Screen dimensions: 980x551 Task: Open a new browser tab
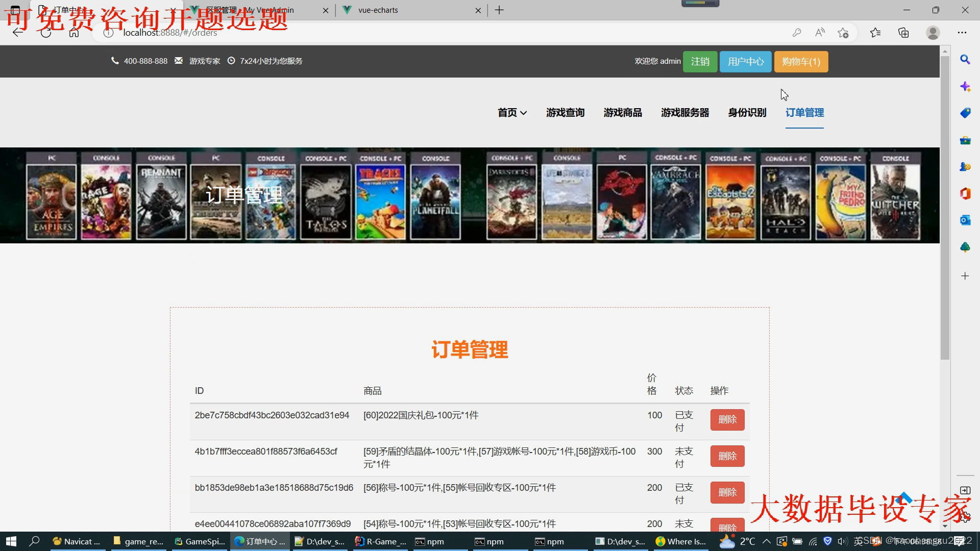499,10
